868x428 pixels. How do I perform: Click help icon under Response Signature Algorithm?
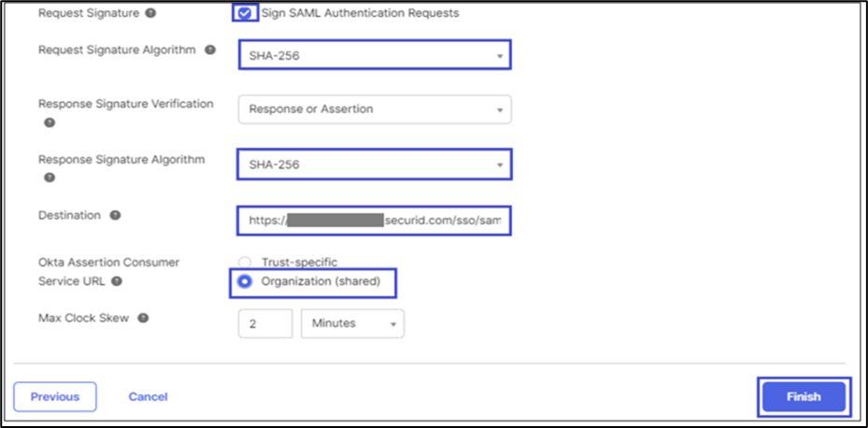[49, 178]
